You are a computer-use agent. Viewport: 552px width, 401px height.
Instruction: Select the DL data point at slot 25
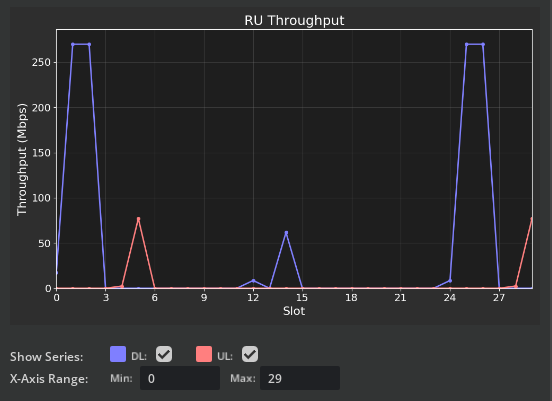coord(466,44)
